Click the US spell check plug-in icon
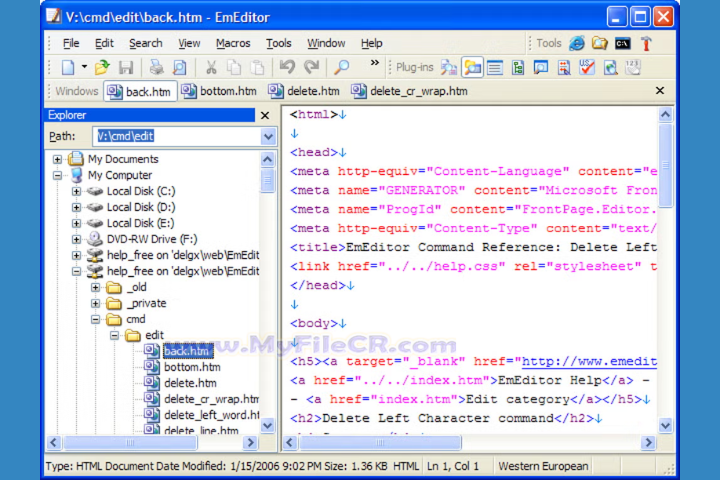 click(587, 68)
